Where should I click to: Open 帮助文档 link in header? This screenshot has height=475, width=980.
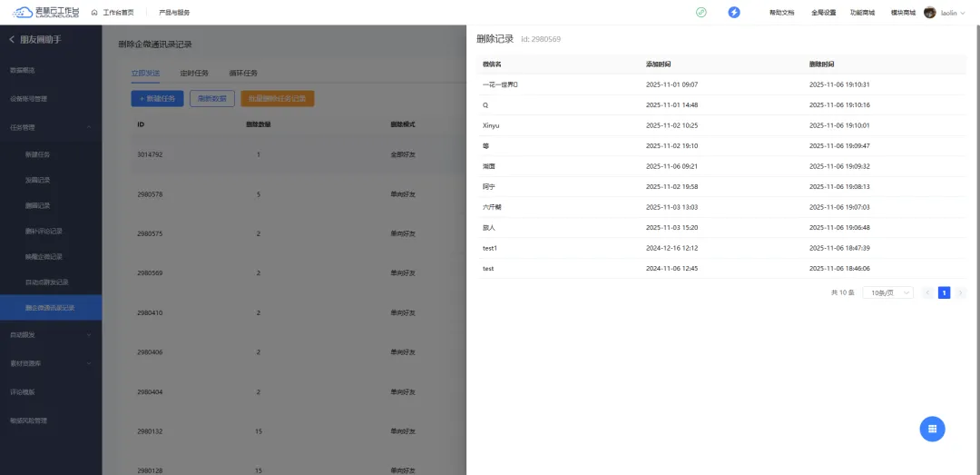click(x=782, y=13)
